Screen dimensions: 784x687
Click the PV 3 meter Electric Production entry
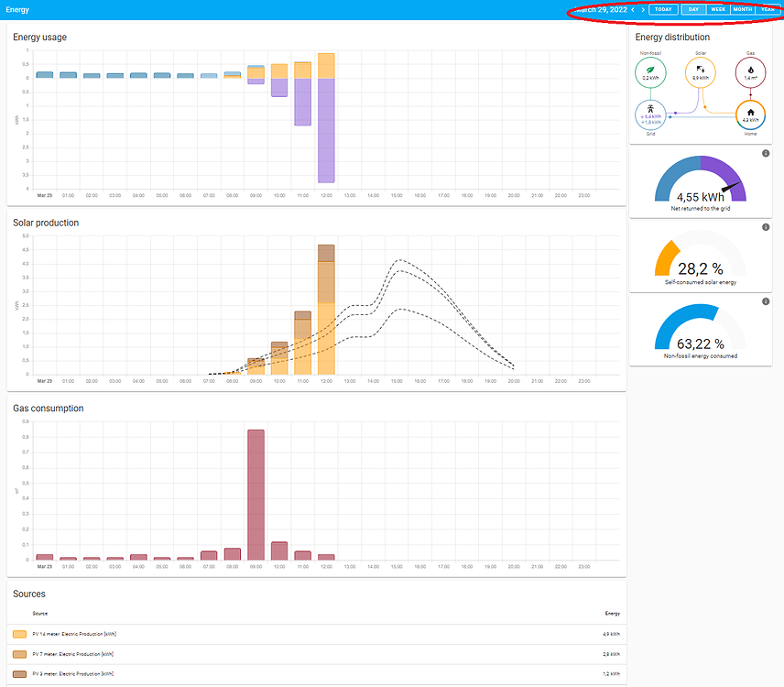click(x=73, y=674)
